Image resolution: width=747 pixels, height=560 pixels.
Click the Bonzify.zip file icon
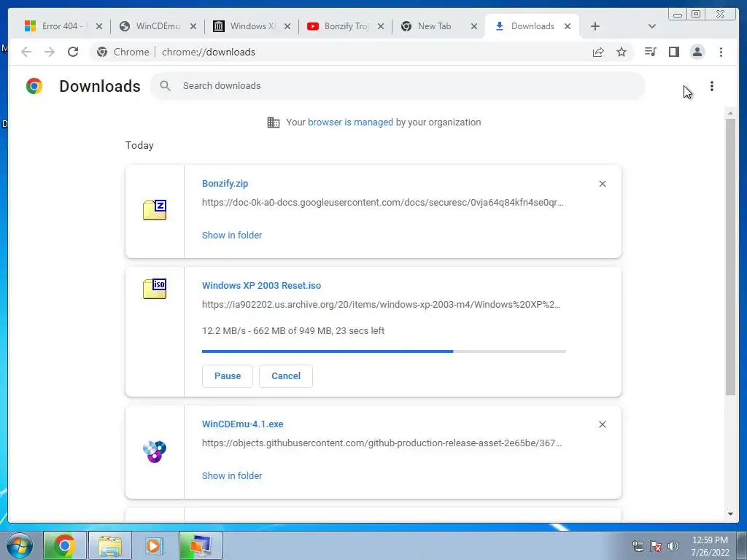[x=155, y=210]
